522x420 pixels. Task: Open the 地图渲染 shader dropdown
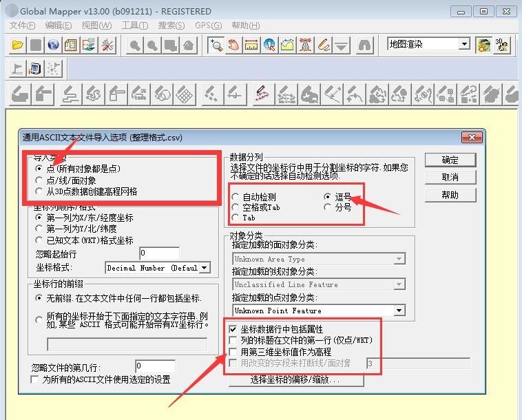tap(429, 44)
